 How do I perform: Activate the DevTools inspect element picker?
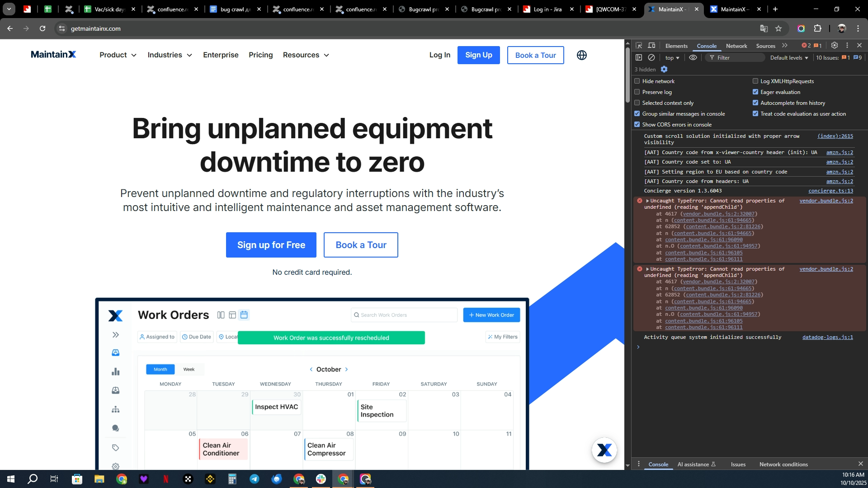[x=639, y=46]
